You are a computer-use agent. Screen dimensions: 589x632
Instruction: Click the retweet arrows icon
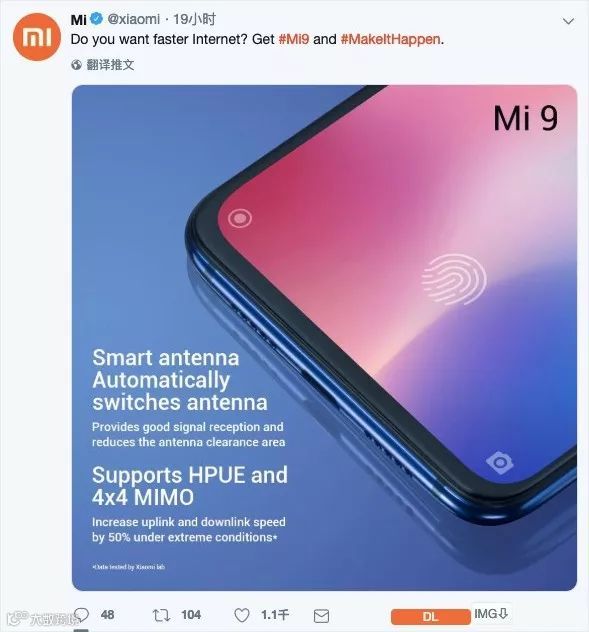tap(161, 615)
